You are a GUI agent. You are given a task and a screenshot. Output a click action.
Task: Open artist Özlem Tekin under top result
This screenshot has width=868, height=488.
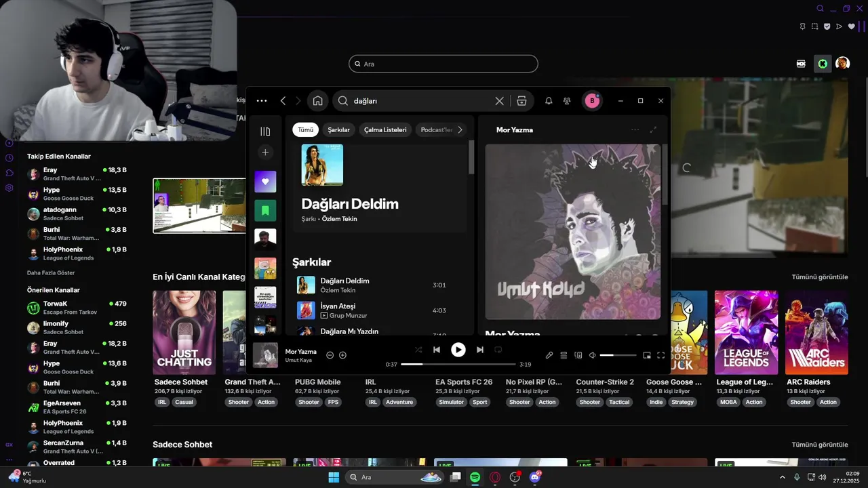(x=339, y=219)
